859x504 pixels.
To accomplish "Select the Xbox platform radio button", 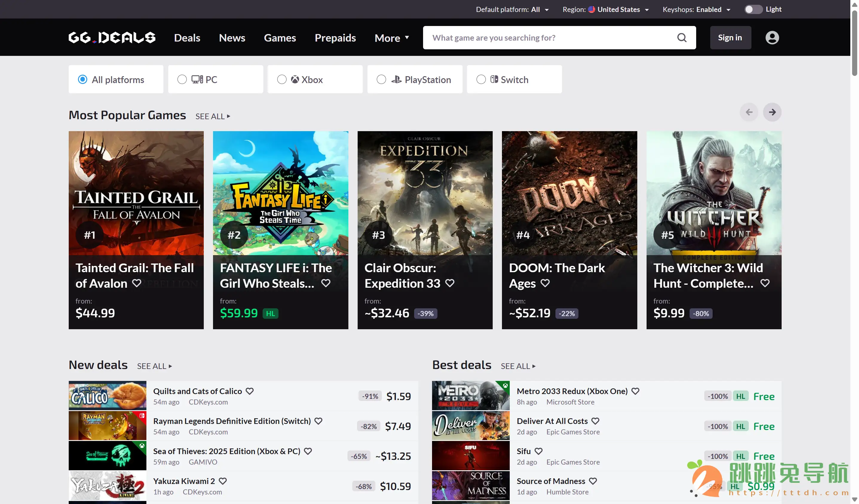I will [x=281, y=79].
